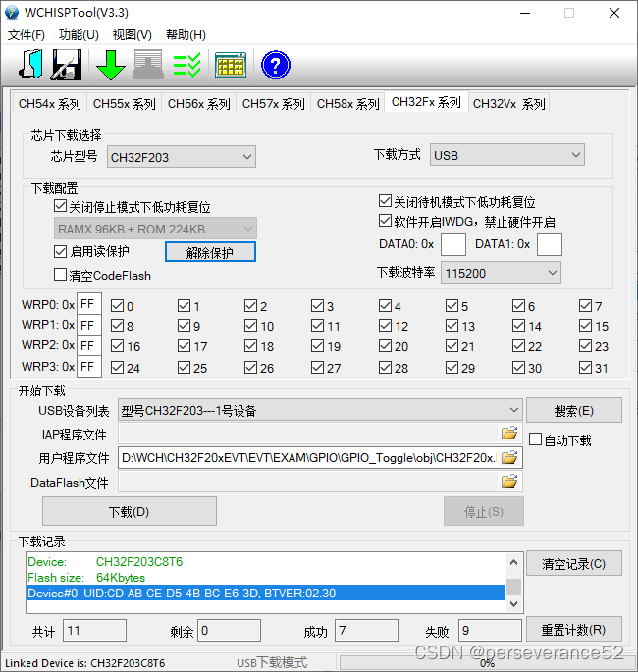
Task: Uncheck write-protect sector 9 checkbox
Action: pos(184,326)
